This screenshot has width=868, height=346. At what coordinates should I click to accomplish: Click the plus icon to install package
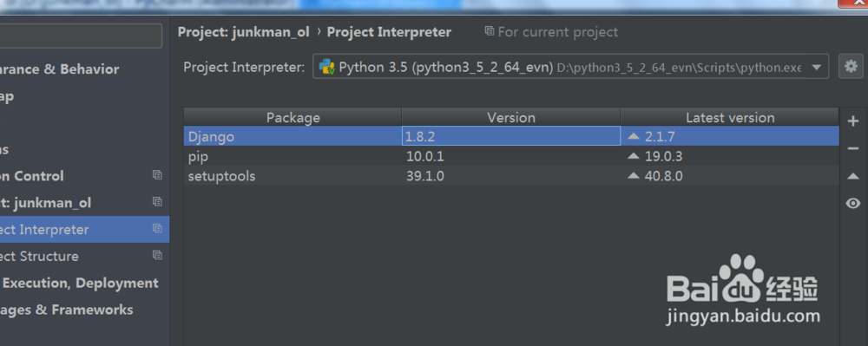pos(853,121)
